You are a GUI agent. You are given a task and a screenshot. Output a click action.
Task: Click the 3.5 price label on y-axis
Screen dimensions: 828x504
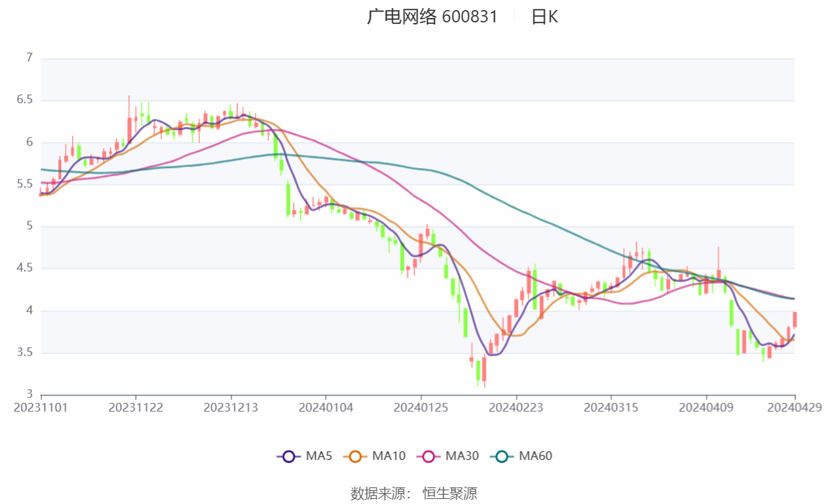coord(25,353)
